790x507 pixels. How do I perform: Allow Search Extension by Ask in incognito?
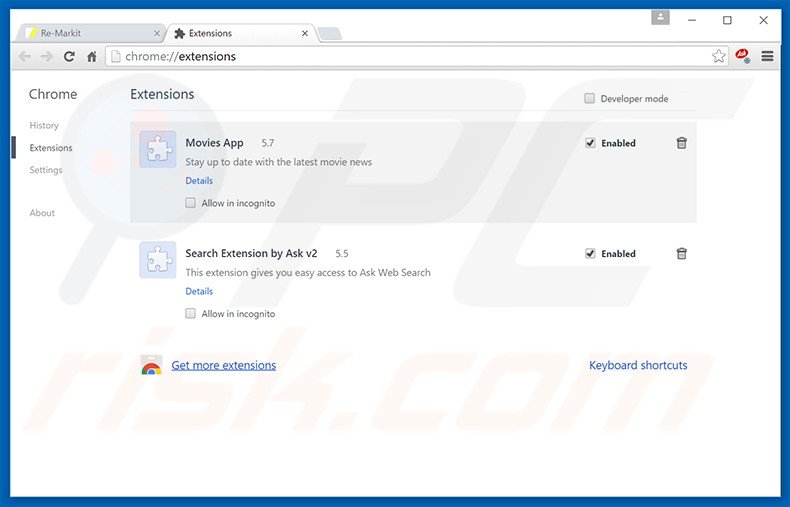point(190,313)
